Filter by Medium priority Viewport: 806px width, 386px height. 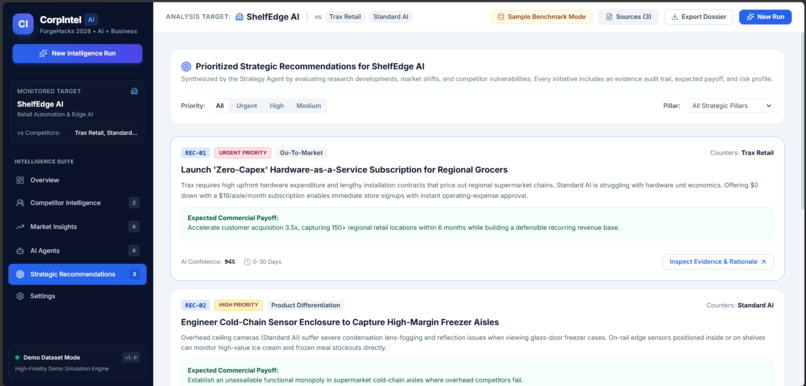[308, 106]
